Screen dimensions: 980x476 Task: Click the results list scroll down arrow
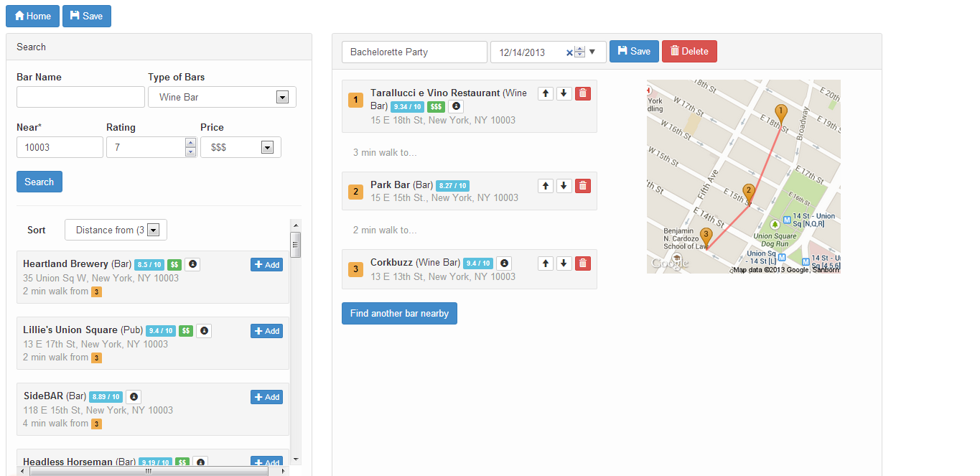coord(295,459)
